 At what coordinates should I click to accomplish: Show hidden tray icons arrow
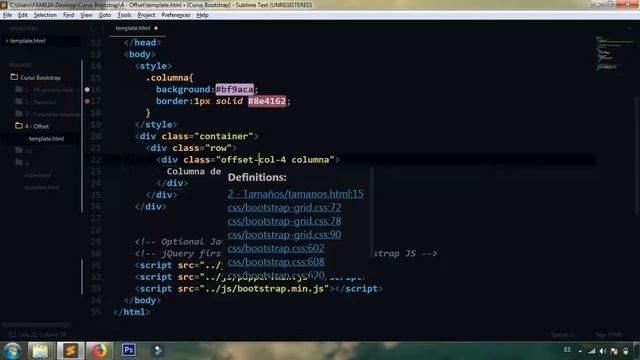coord(580,351)
